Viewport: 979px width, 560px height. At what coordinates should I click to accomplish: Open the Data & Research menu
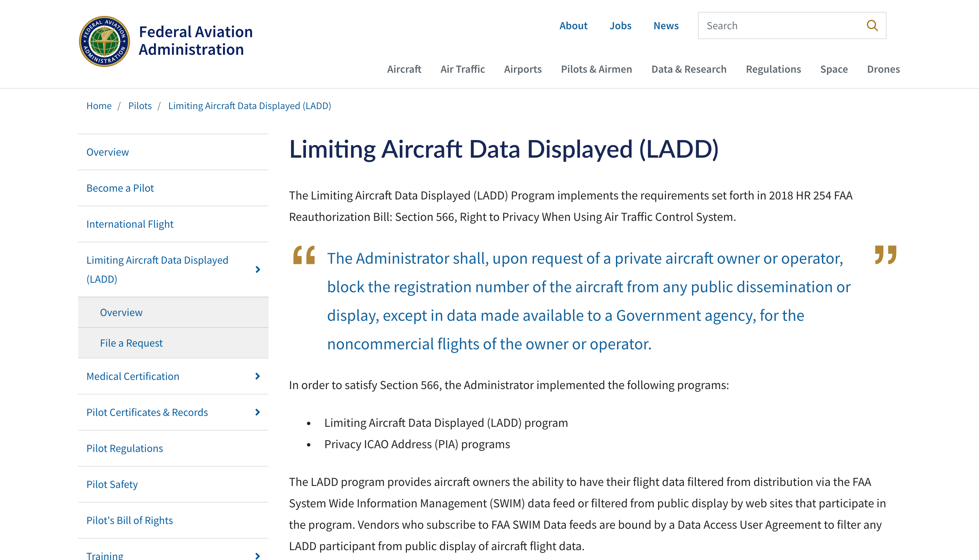pyautogui.click(x=689, y=69)
